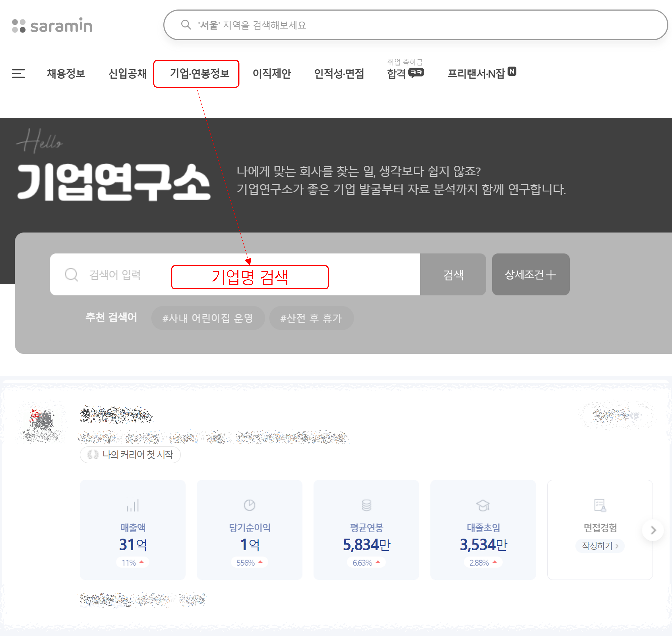Click the 평균연봉 coin stack icon
This screenshot has width=672, height=636.
click(366, 505)
